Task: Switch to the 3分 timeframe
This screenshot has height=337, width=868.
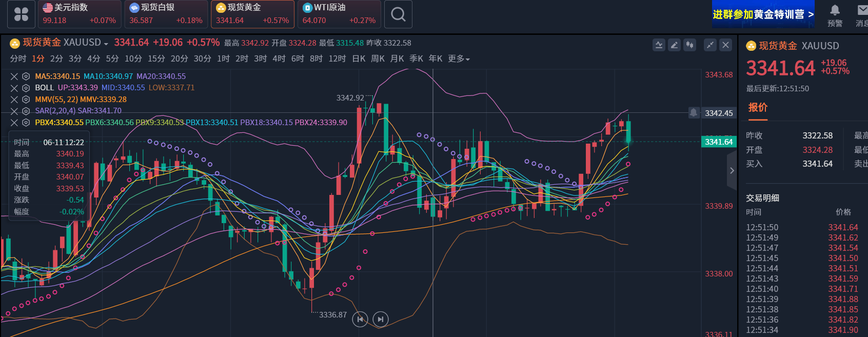Action: 75,59
